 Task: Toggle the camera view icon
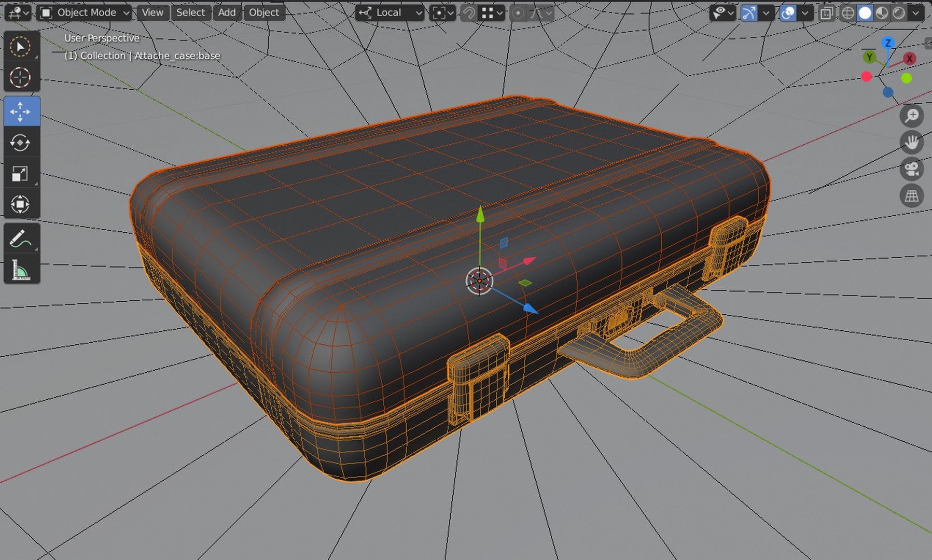[911, 169]
